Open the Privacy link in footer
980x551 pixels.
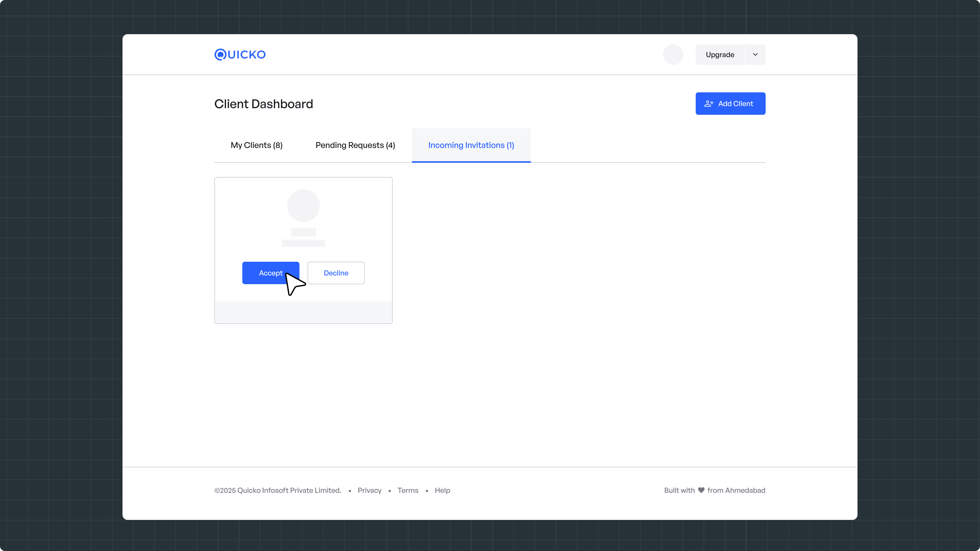[369, 491]
